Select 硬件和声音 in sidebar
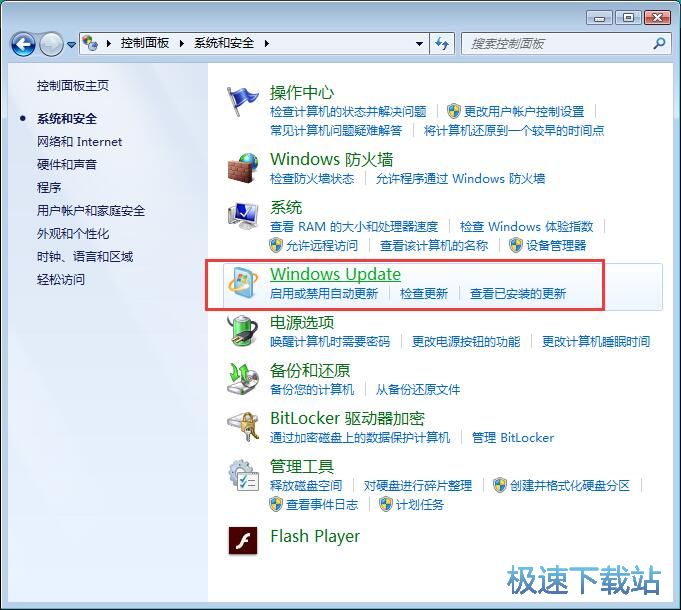Viewport: 681px width, 610px height. (67, 165)
